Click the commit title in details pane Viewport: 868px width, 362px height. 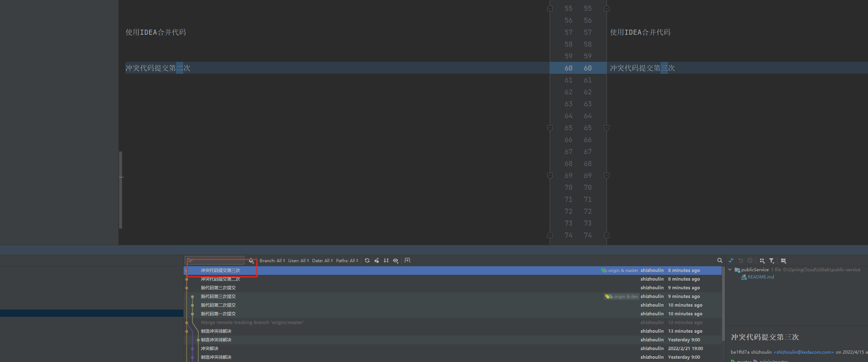point(765,337)
